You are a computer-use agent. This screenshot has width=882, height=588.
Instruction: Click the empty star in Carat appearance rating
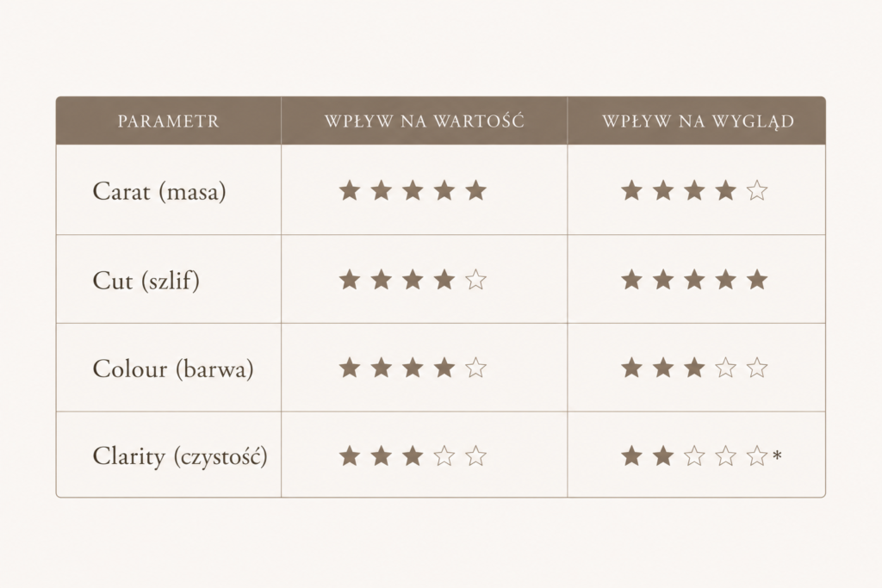[757, 190]
